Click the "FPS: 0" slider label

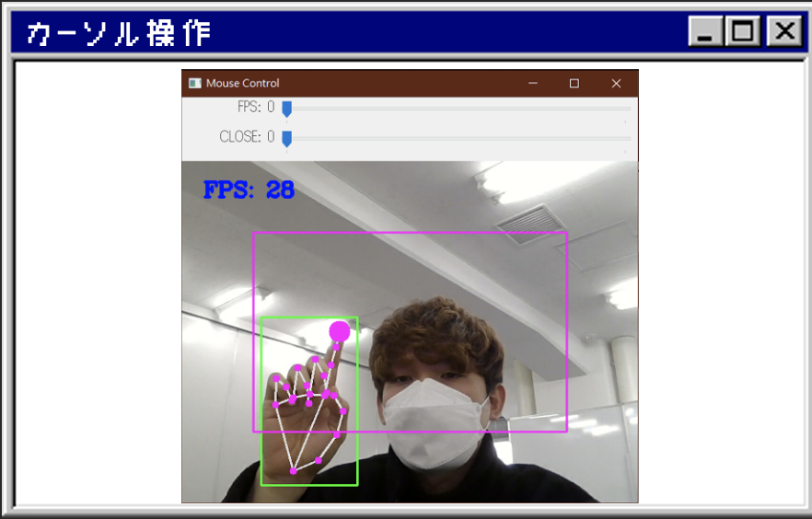[255, 108]
